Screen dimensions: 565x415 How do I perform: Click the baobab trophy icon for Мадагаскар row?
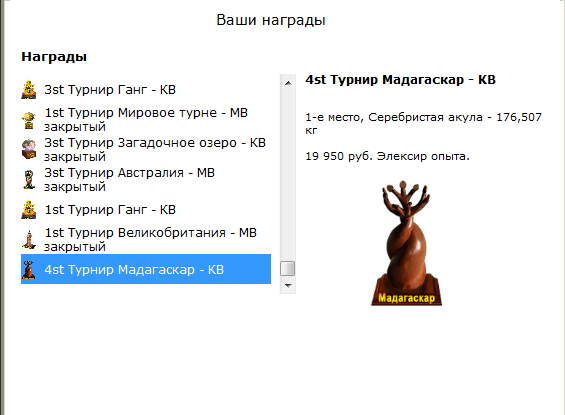tap(29, 269)
